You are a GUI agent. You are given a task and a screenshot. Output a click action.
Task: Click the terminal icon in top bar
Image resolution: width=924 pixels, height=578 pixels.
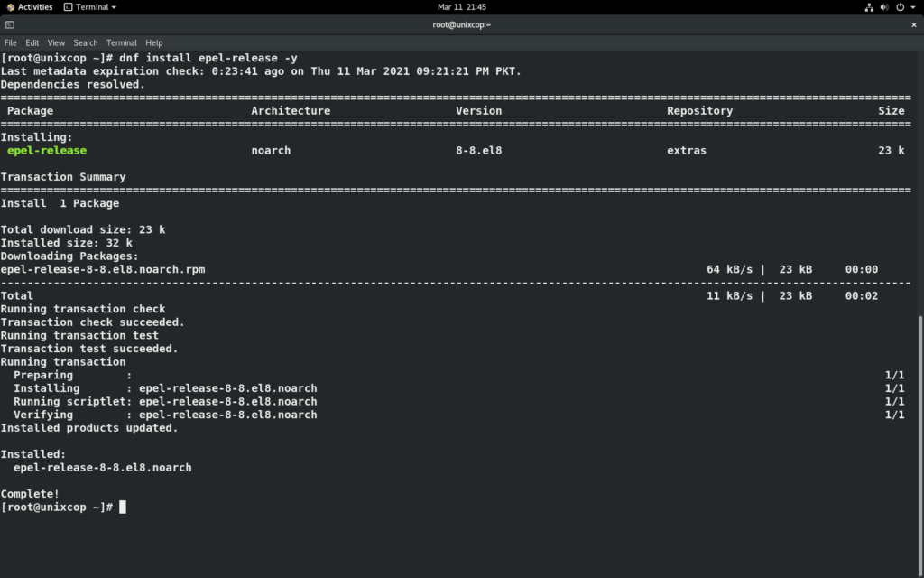(68, 7)
